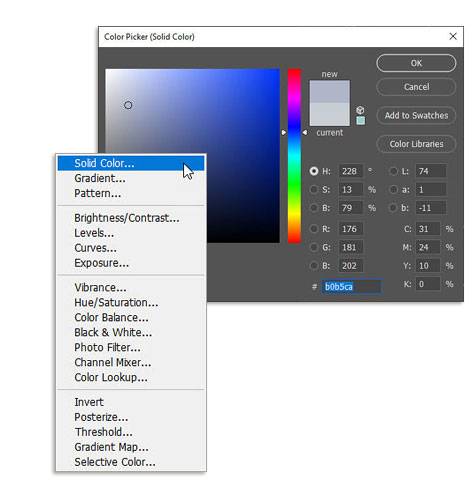Choose Gradient... from the menu

[131, 178]
